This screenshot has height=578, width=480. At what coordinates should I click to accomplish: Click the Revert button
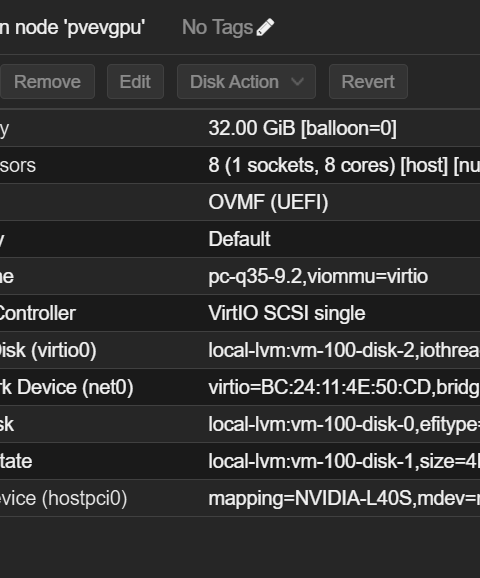click(x=368, y=81)
